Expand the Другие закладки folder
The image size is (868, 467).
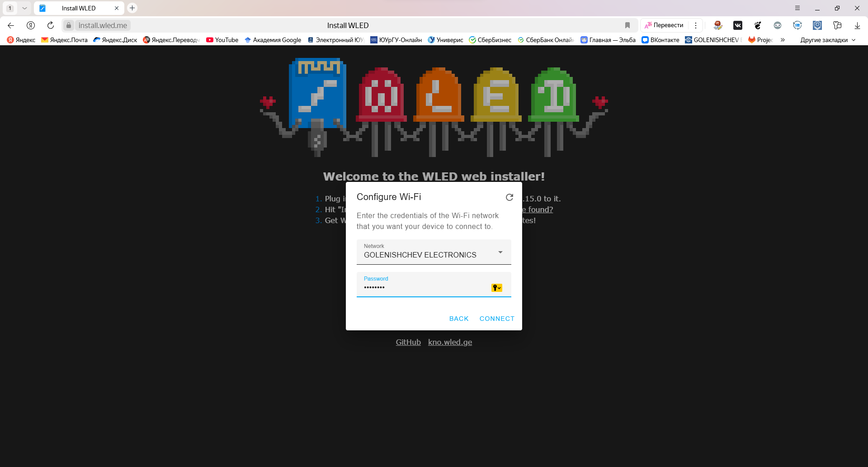coord(828,40)
